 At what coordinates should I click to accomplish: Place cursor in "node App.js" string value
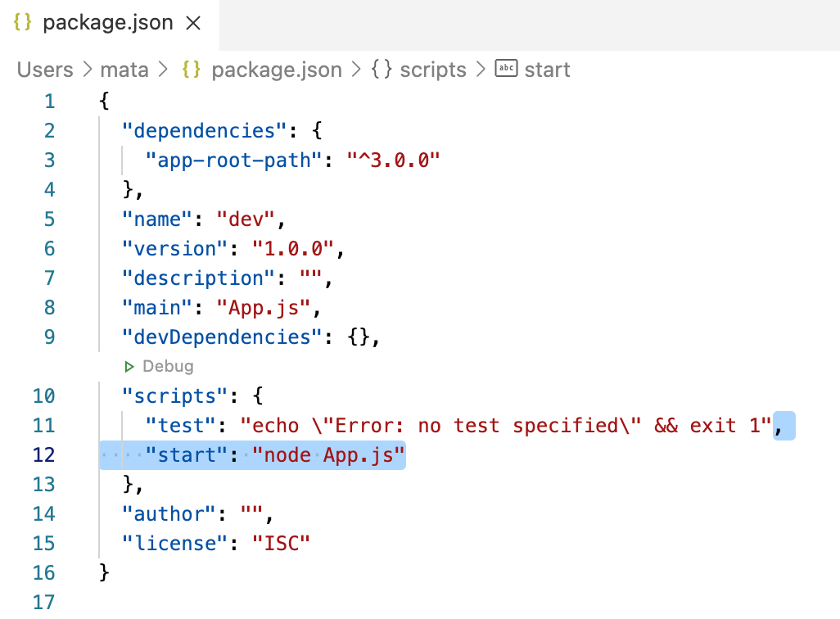pyautogui.click(x=327, y=455)
